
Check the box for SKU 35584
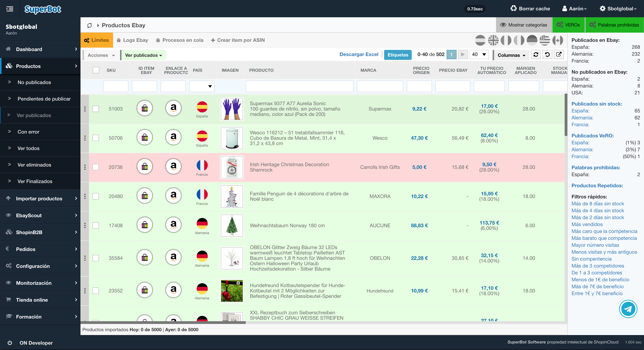96,258
